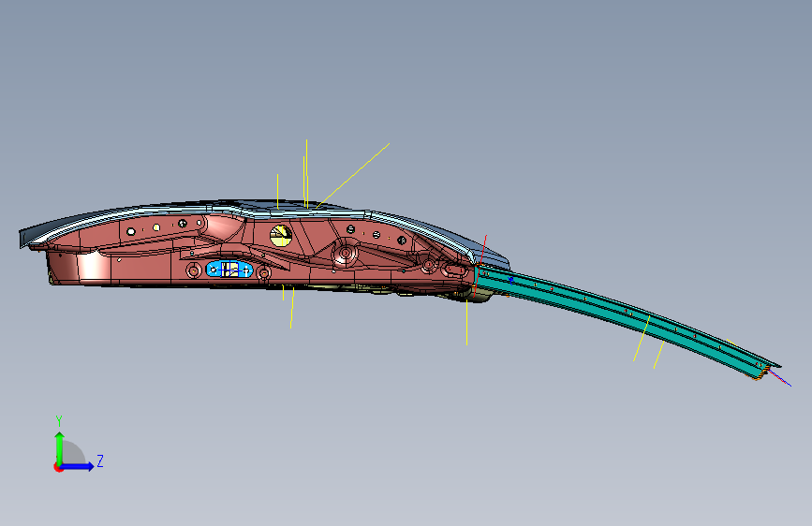Click the gray quarter-circle plane in the triad
The image size is (812, 526).
click(x=73, y=453)
